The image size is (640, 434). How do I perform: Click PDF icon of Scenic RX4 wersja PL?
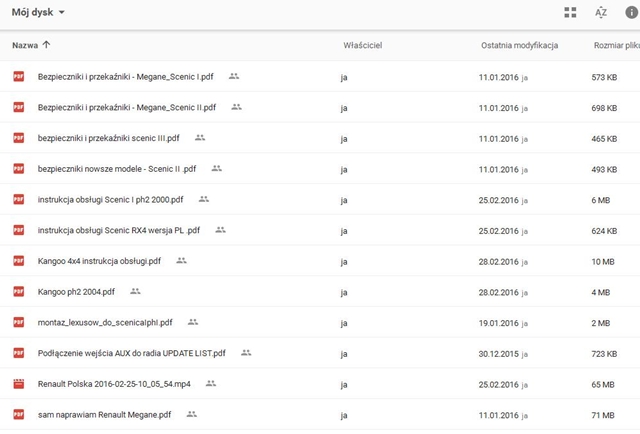pyautogui.click(x=19, y=230)
